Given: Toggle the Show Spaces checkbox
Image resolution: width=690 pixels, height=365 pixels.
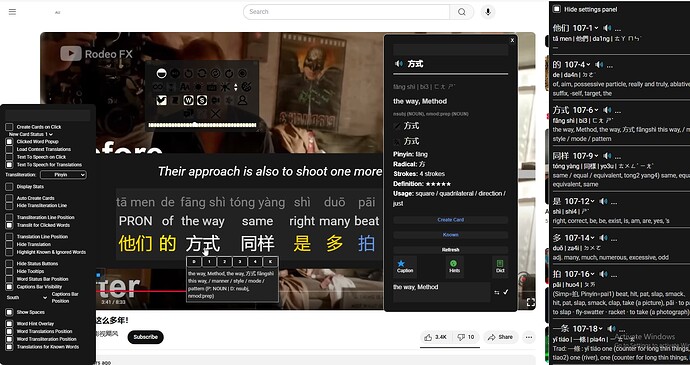Looking at the screenshot, I should pos(9,312).
